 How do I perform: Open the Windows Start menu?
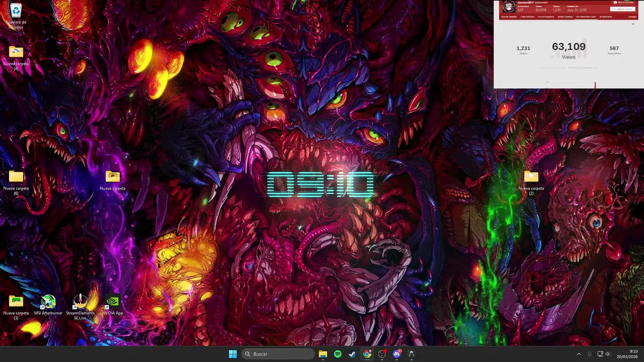coord(233,354)
